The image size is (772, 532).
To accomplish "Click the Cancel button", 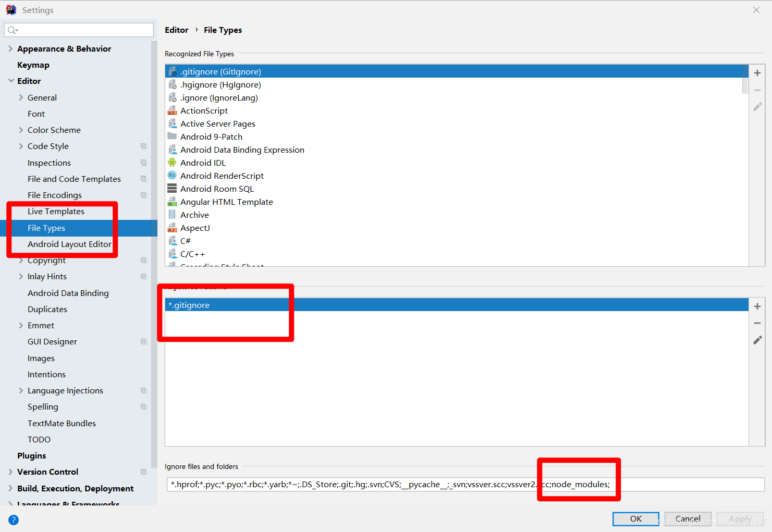I will [688, 519].
